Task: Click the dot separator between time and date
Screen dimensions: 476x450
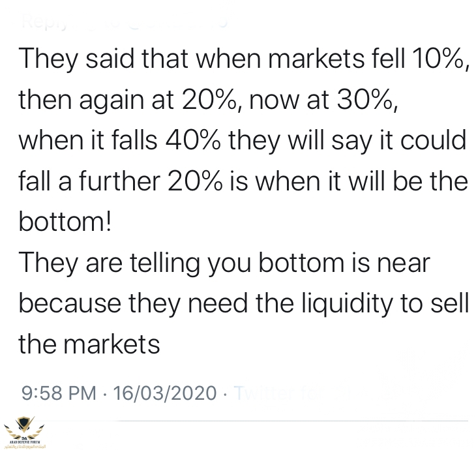Action: [105, 394]
